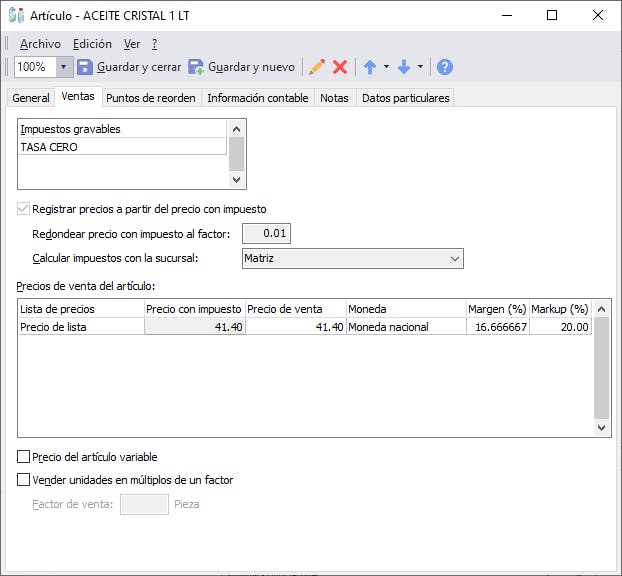Open the 100% zoom dropdown
The width and height of the screenshot is (622, 576).
click(x=64, y=67)
